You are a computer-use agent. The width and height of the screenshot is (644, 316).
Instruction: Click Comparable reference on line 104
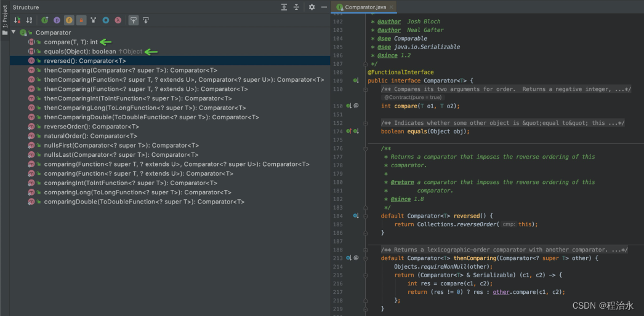[x=411, y=39]
